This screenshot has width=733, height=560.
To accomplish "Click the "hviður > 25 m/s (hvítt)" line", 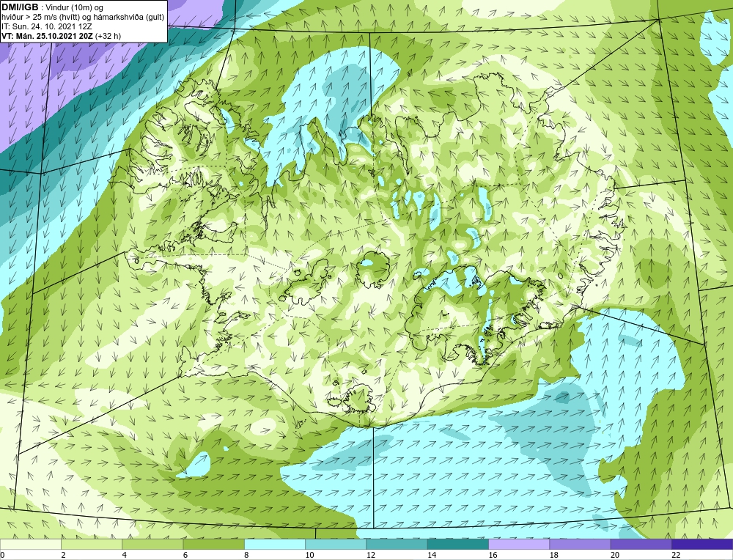I will pyautogui.click(x=42, y=17).
